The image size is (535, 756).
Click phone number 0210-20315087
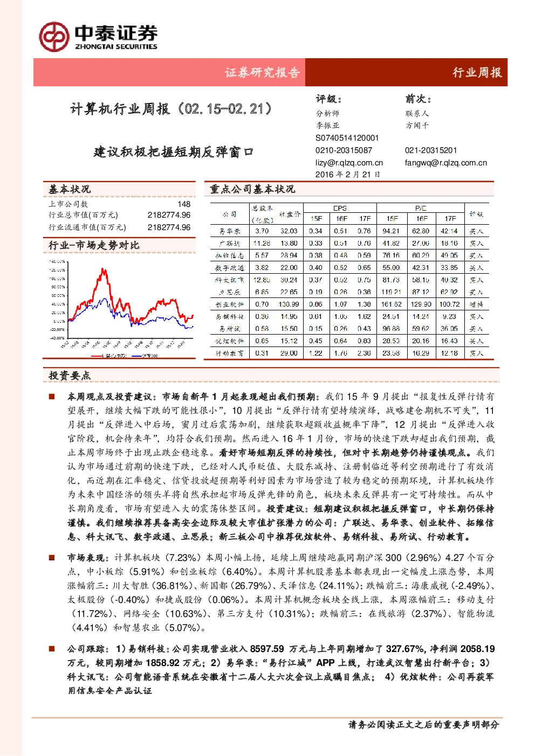(344, 150)
